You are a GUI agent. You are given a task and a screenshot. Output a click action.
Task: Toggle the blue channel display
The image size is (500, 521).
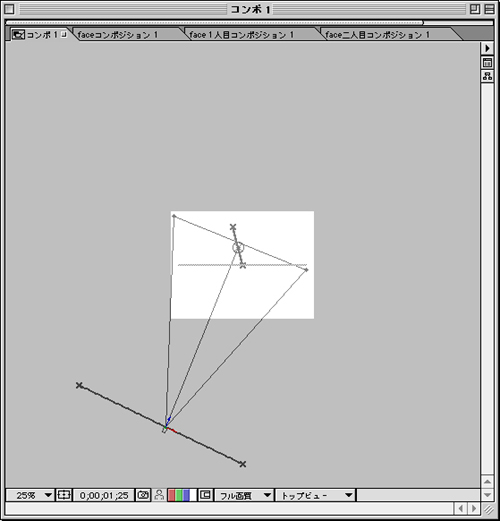(x=186, y=495)
